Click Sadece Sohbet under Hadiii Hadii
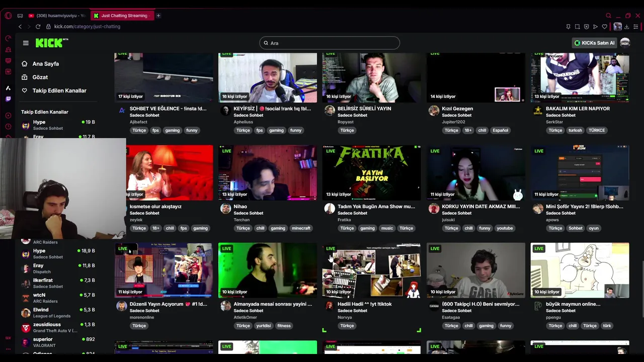 (x=352, y=311)
